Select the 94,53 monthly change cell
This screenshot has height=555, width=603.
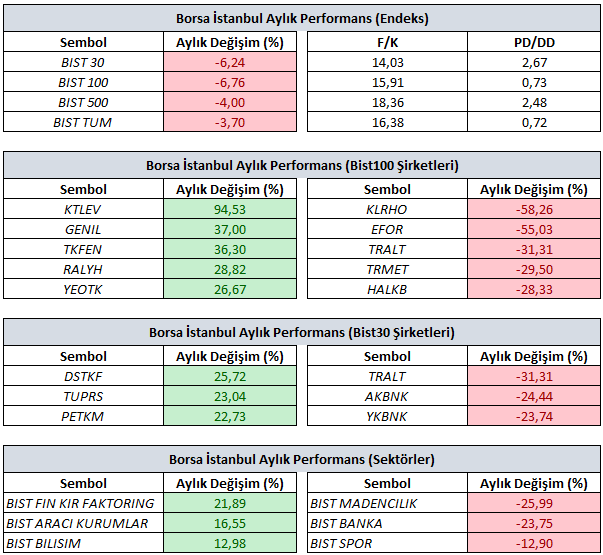[230, 209]
